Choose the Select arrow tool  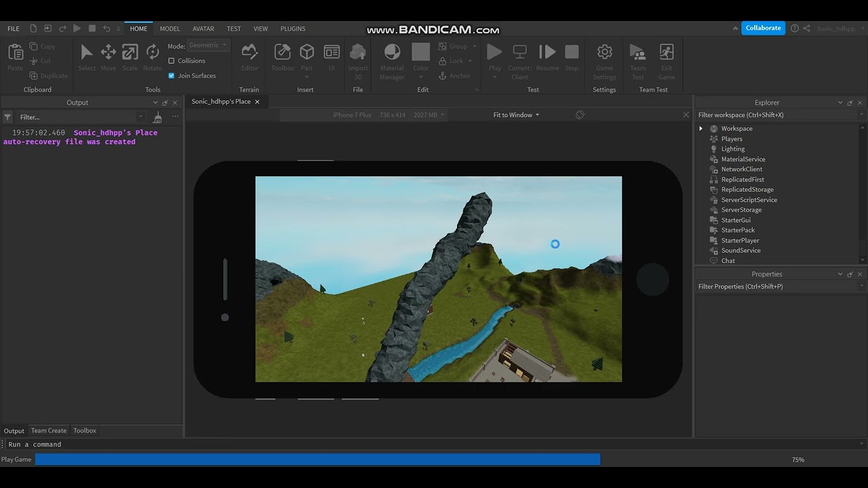(x=87, y=52)
